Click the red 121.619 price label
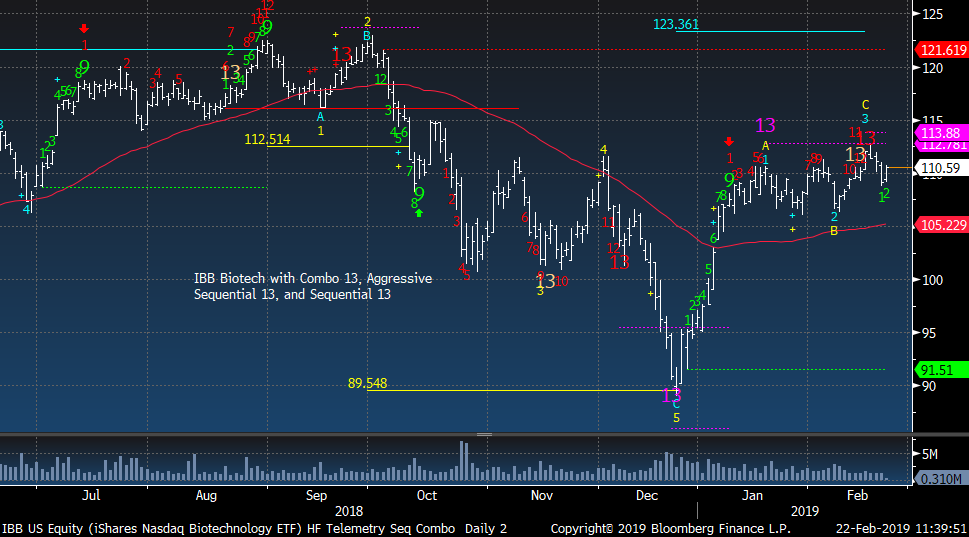 pos(942,50)
